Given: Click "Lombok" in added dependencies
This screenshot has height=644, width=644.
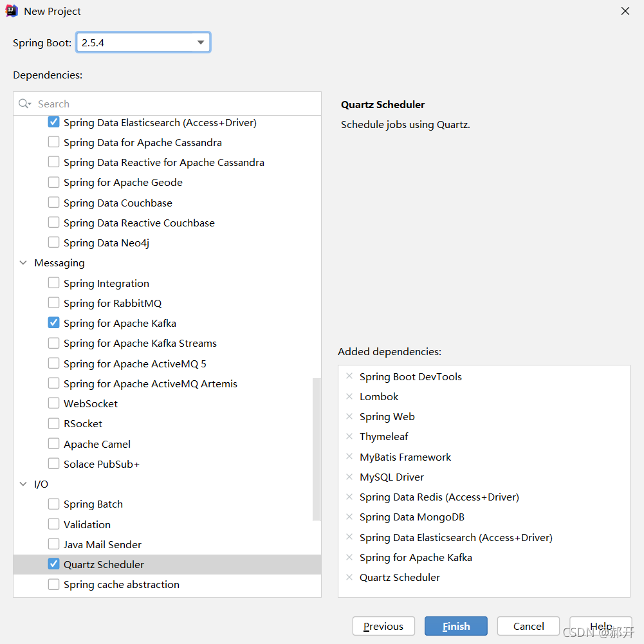Looking at the screenshot, I should click(x=379, y=396).
